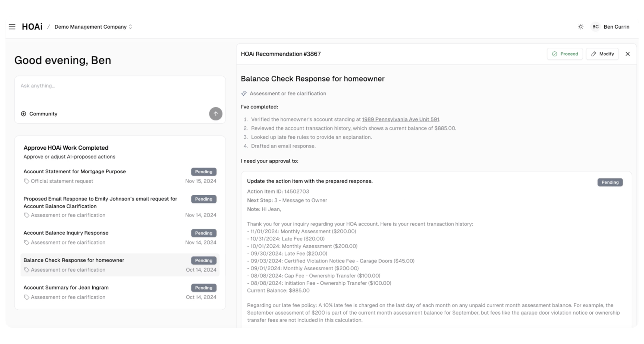
Task: Select Emily Johnson email response item
Action: [120, 207]
